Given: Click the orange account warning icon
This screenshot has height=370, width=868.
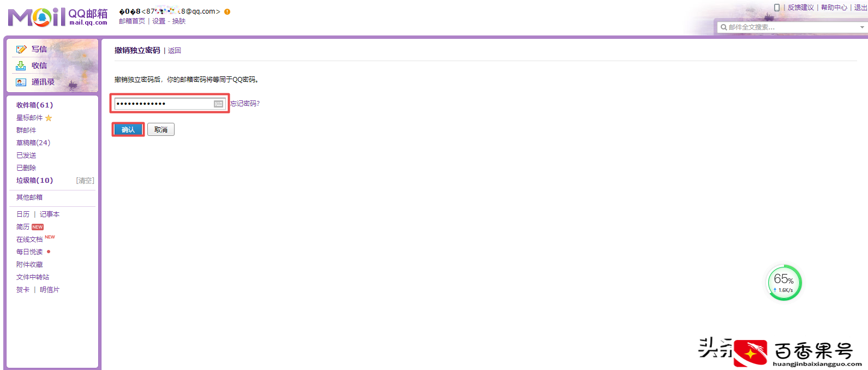Looking at the screenshot, I should pos(227,11).
